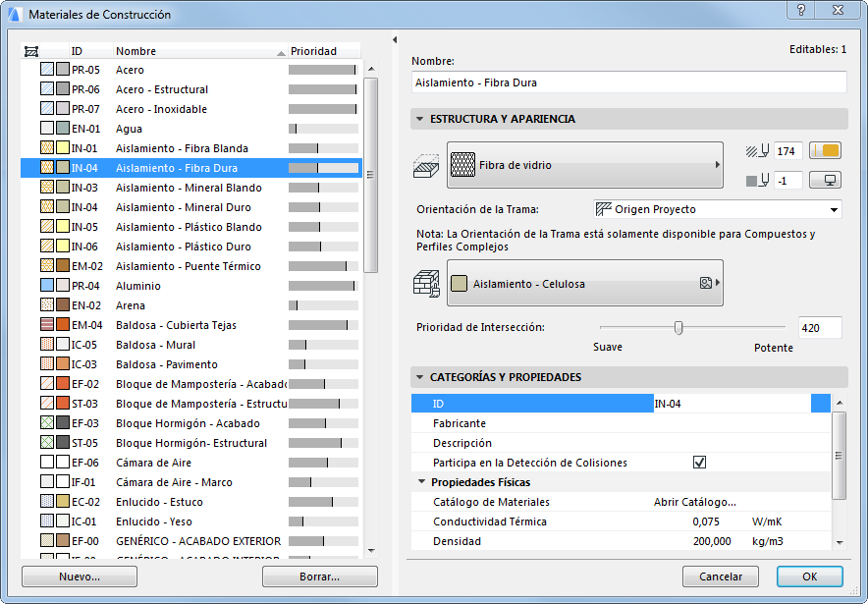Click the Origen Proyecto orientation icon
Screen dimensions: 868x604
604,209
